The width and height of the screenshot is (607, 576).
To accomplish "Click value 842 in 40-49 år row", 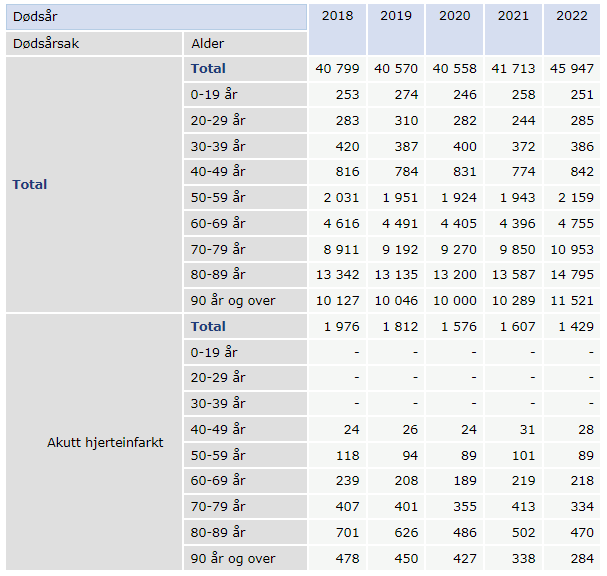I will point(582,171).
